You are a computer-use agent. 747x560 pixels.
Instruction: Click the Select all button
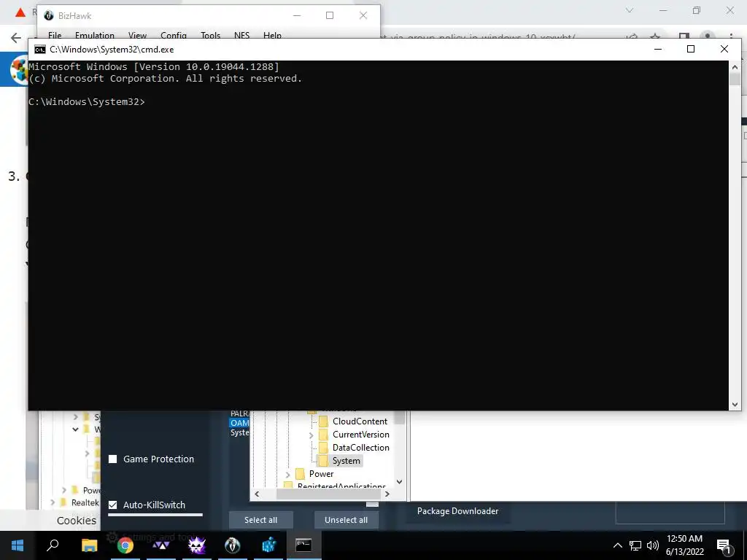[260, 520]
